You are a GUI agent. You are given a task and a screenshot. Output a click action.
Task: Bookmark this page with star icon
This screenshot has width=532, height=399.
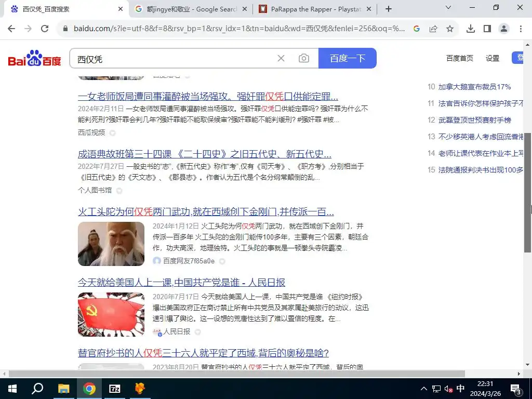450,29
